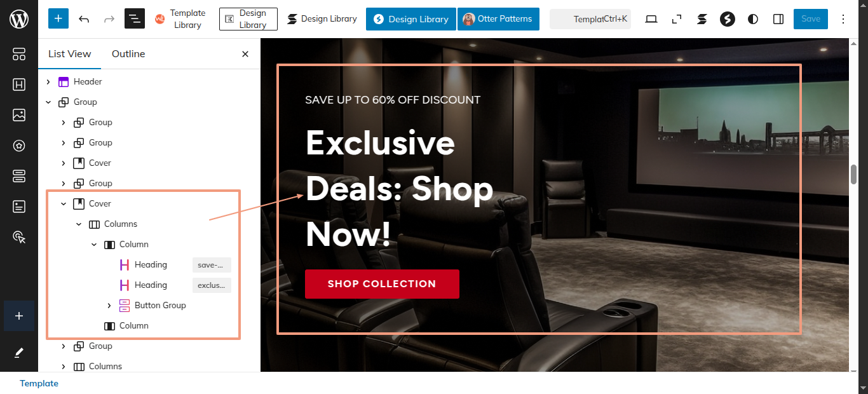Click the Template breadcrumb link

point(39,383)
